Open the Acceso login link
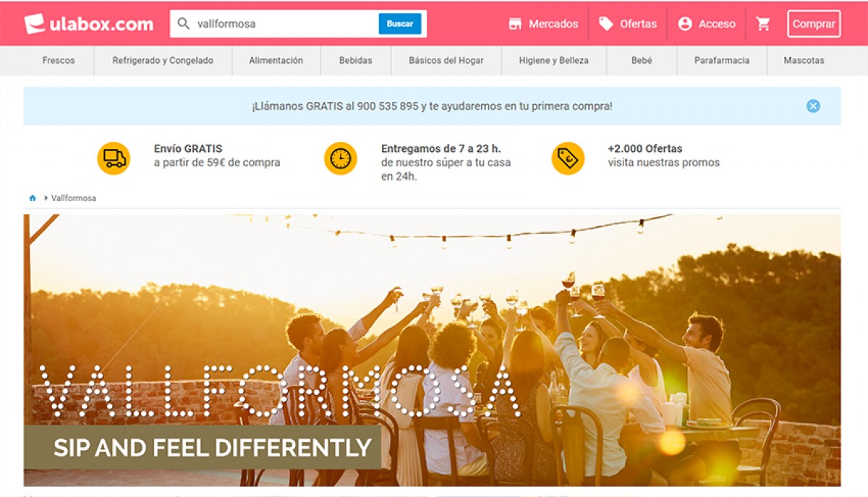Image resolution: width=868 pixels, height=497 pixels. [707, 24]
